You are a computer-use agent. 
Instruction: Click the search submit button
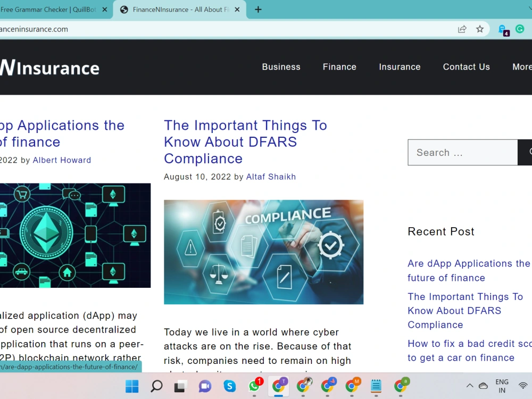click(x=525, y=152)
